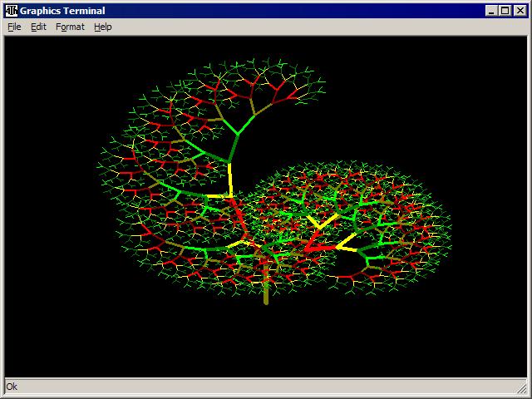The height and width of the screenshot is (399, 532).
Task: Click the "Ok" status bar message
Action: (x=12, y=387)
